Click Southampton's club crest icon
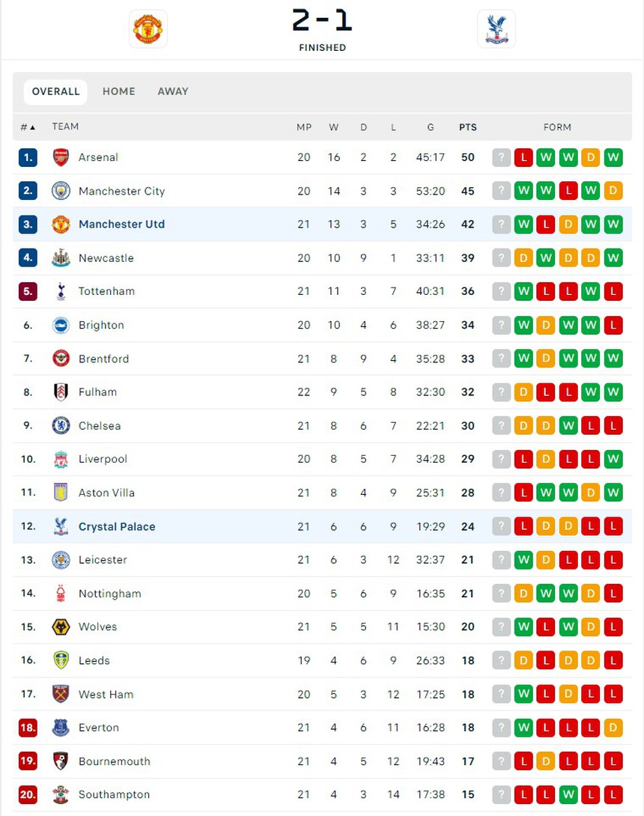This screenshot has height=816, width=644. (61, 794)
